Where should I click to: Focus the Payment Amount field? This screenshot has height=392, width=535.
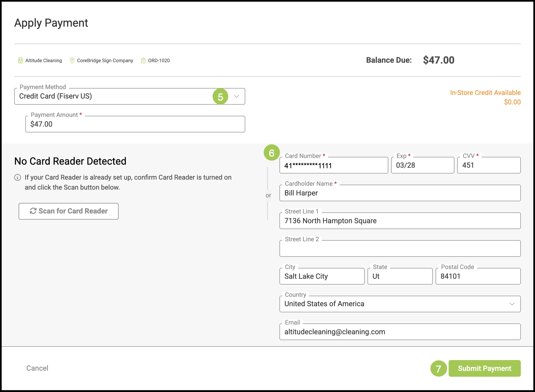135,124
